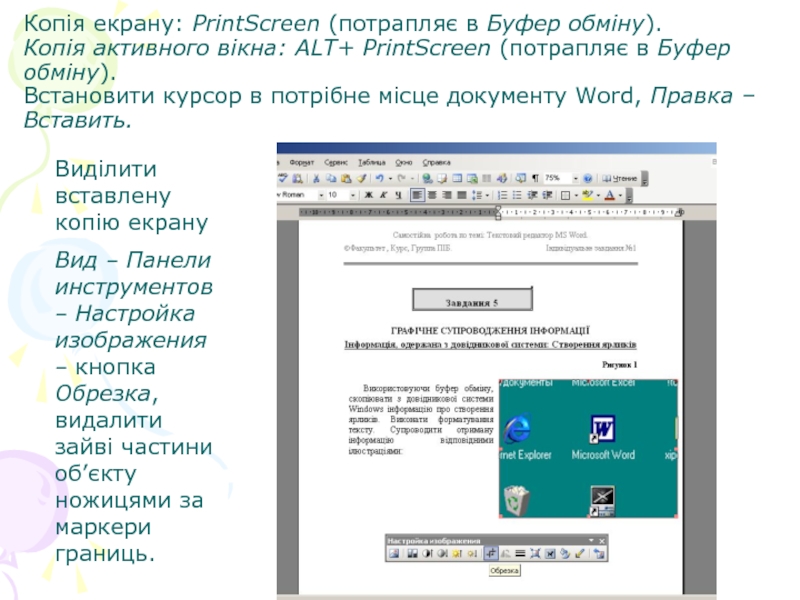This screenshot has width=800, height=600.
Task: Toggle Bold (Ж) formatting
Action: click(368, 195)
